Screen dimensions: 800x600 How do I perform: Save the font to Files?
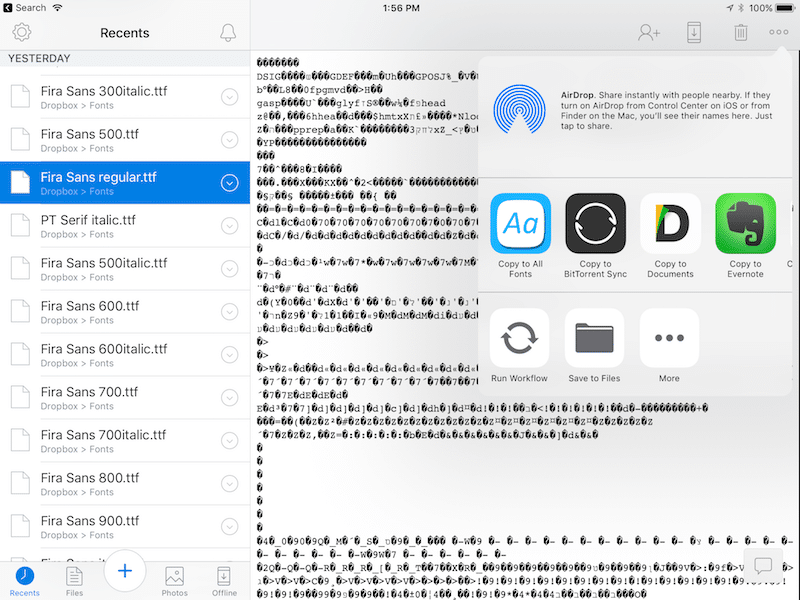point(596,340)
